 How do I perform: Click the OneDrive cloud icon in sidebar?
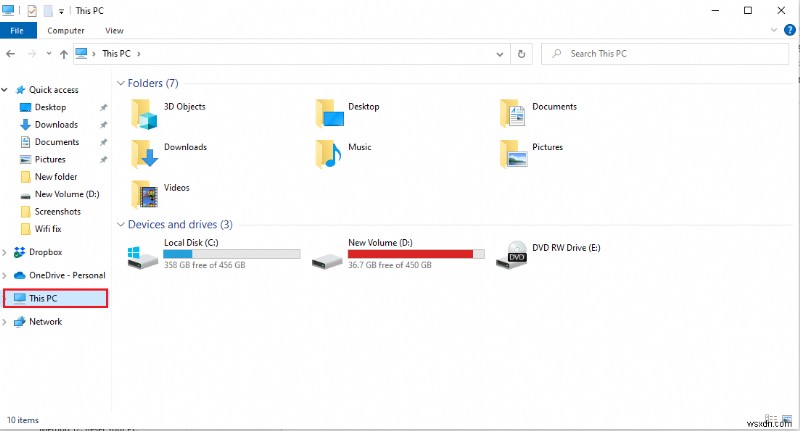[x=19, y=275]
